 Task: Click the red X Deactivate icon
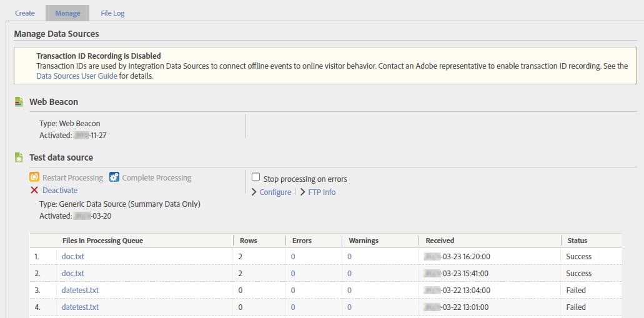click(x=34, y=190)
